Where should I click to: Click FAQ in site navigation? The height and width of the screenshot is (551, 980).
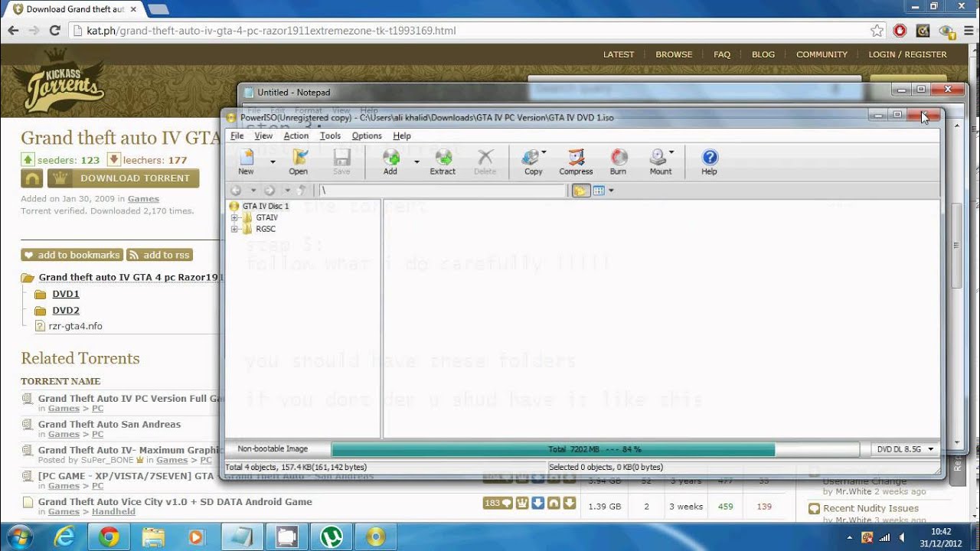pyautogui.click(x=722, y=54)
